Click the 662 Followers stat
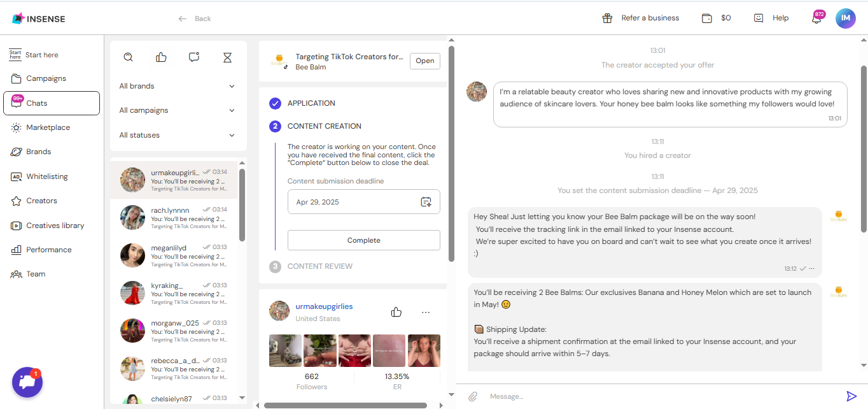 pos(311,381)
